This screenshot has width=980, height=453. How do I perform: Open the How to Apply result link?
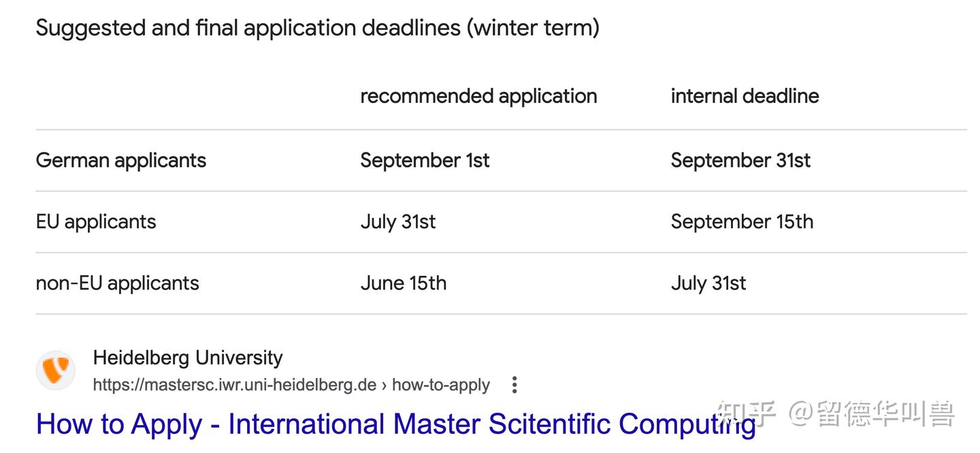(395, 424)
